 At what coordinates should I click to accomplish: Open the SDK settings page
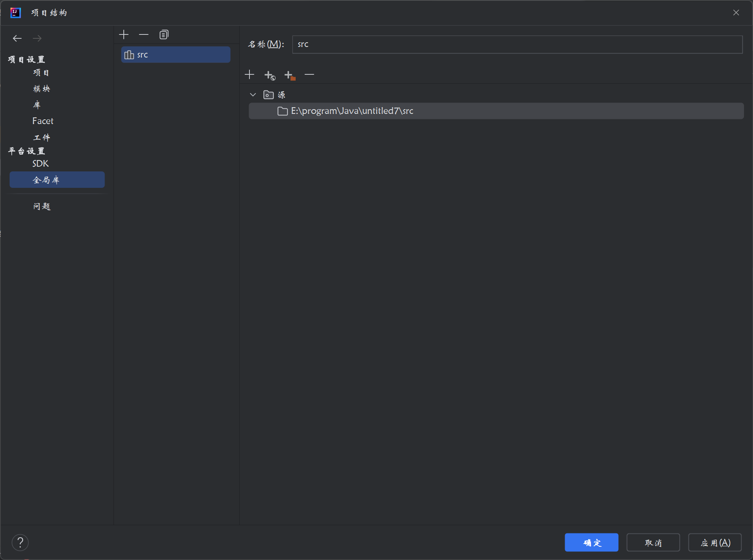[x=40, y=164]
